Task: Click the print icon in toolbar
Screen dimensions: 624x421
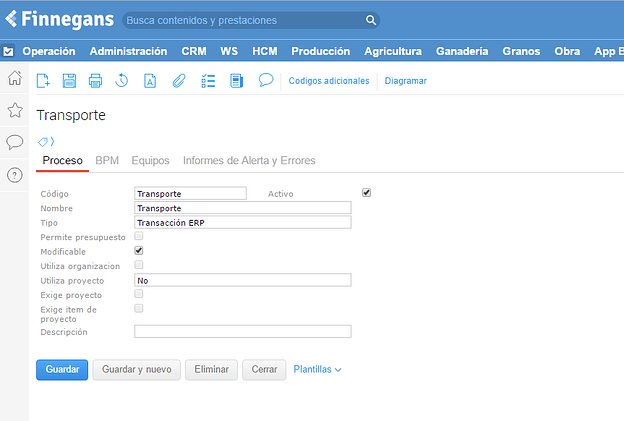Action: pos(96,81)
